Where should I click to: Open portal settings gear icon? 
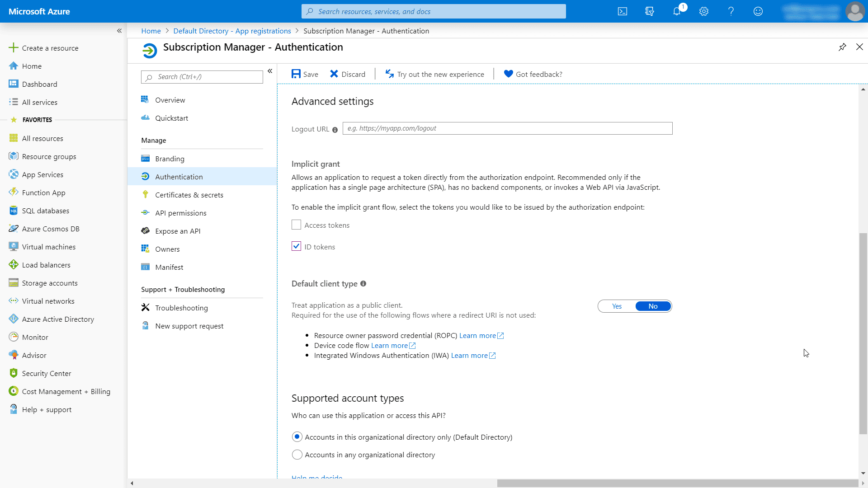[704, 11]
